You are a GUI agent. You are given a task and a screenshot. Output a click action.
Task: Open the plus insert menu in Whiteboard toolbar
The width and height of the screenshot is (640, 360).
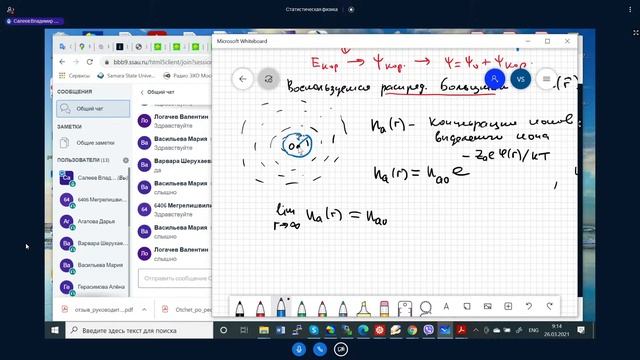(508, 306)
